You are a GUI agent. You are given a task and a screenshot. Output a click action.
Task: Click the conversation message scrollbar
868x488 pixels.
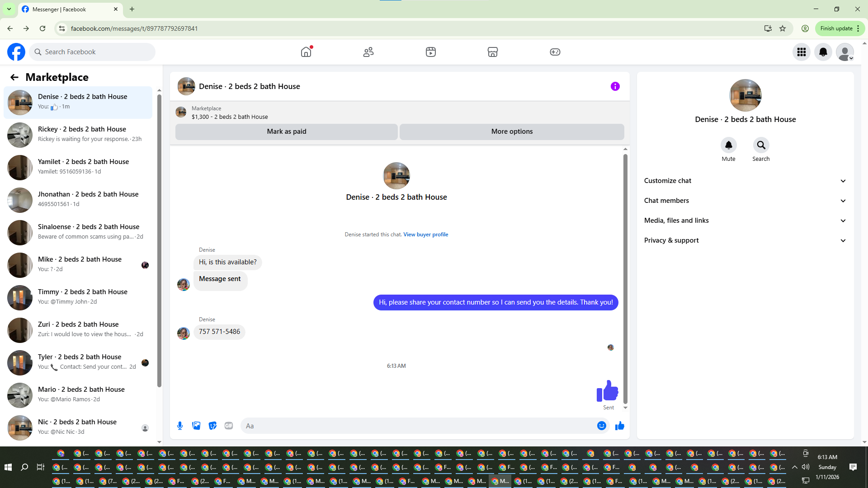(x=625, y=278)
